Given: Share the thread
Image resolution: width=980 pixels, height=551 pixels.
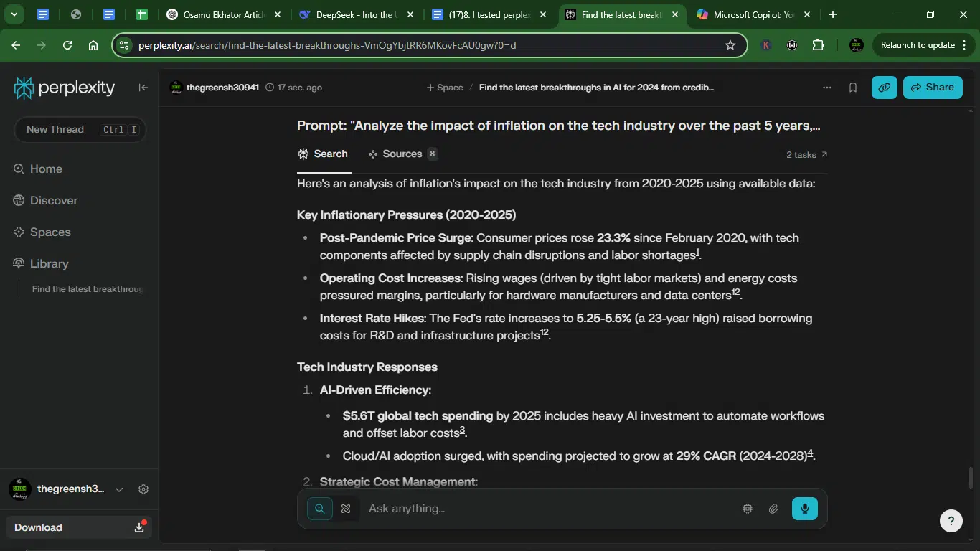Looking at the screenshot, I should pyautogui.click(x=933, y=88).
